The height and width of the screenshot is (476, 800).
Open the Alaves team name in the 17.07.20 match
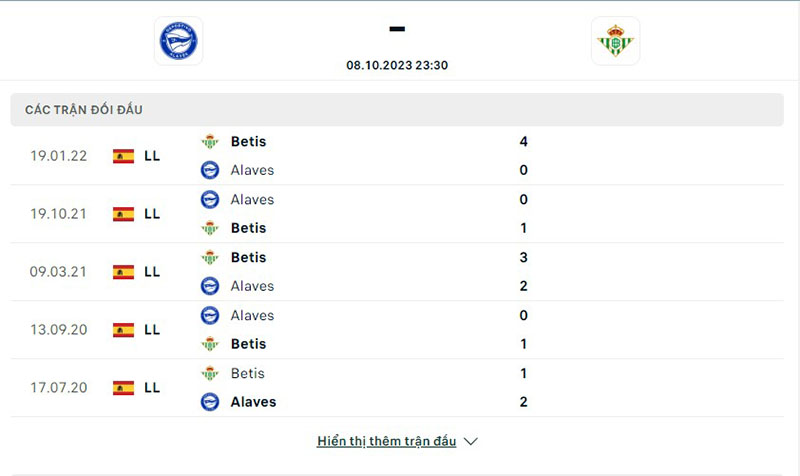[x=253, y=402]
